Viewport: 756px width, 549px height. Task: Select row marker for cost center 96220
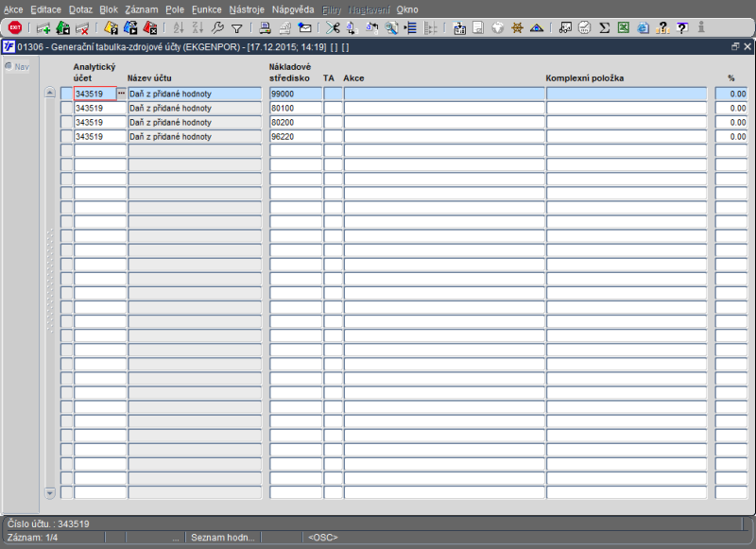(66, 136)
